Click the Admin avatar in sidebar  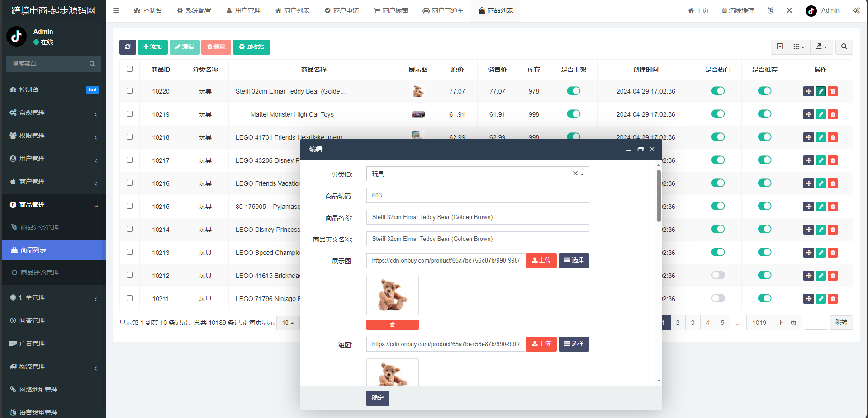pyautogui.click(x=17, y=37)
